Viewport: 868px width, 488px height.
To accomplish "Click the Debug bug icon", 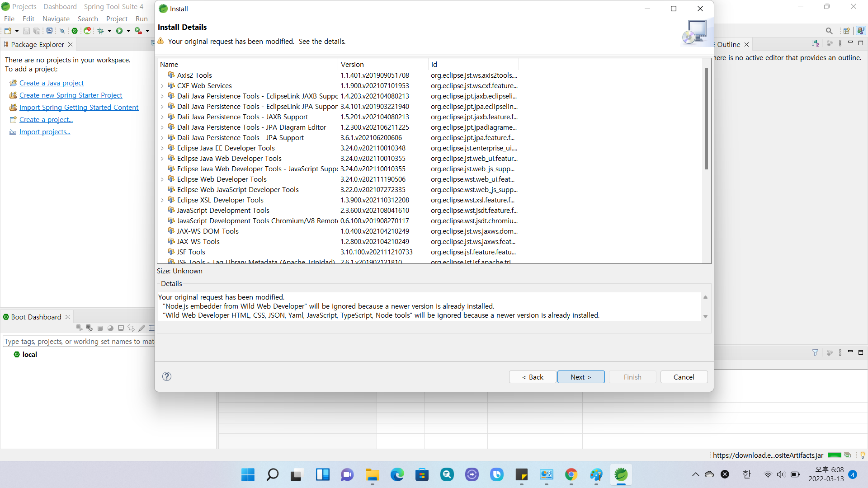I will 101,31.
